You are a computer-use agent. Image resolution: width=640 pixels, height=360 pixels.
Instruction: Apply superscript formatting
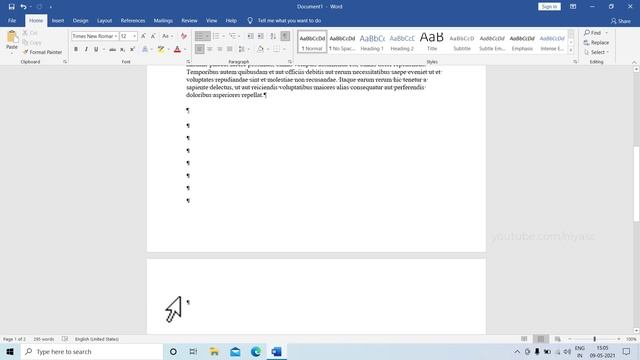coord(132,49)
